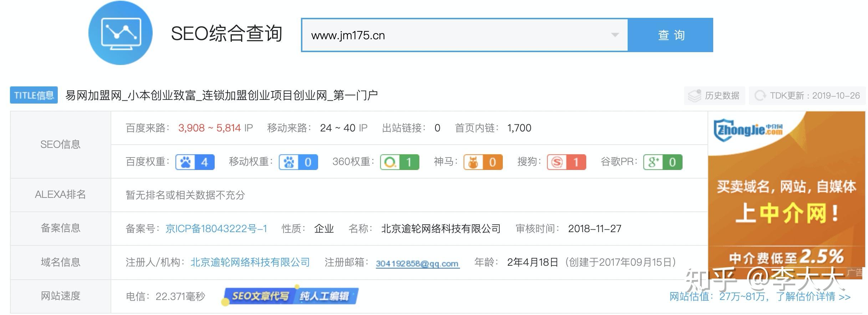Open the 上中介网 orange advertisement
Screen dimensions: 868x315
click(787, 195)
